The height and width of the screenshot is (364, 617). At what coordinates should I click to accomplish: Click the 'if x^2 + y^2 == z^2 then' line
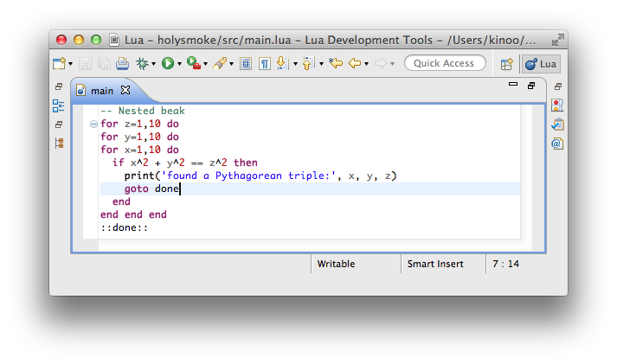(185, 163)
